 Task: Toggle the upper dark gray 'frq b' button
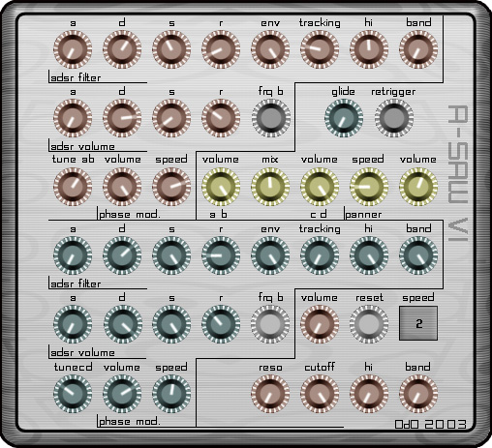coord(270,118)
